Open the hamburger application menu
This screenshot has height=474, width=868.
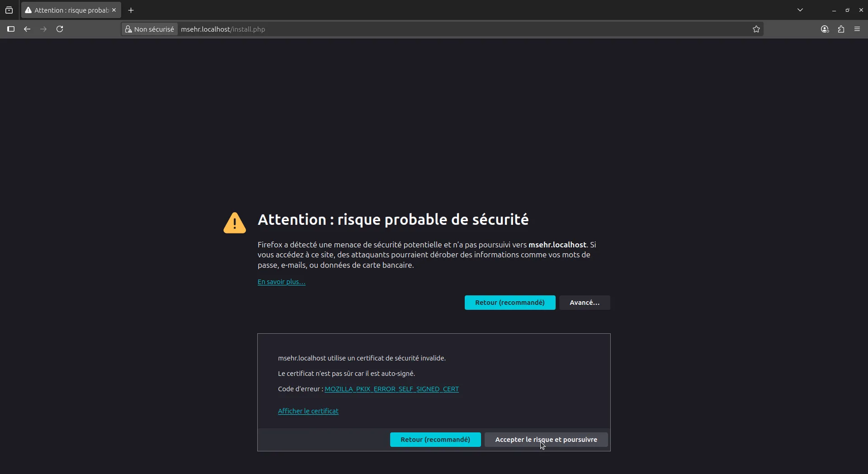click(x=858, y=29)
